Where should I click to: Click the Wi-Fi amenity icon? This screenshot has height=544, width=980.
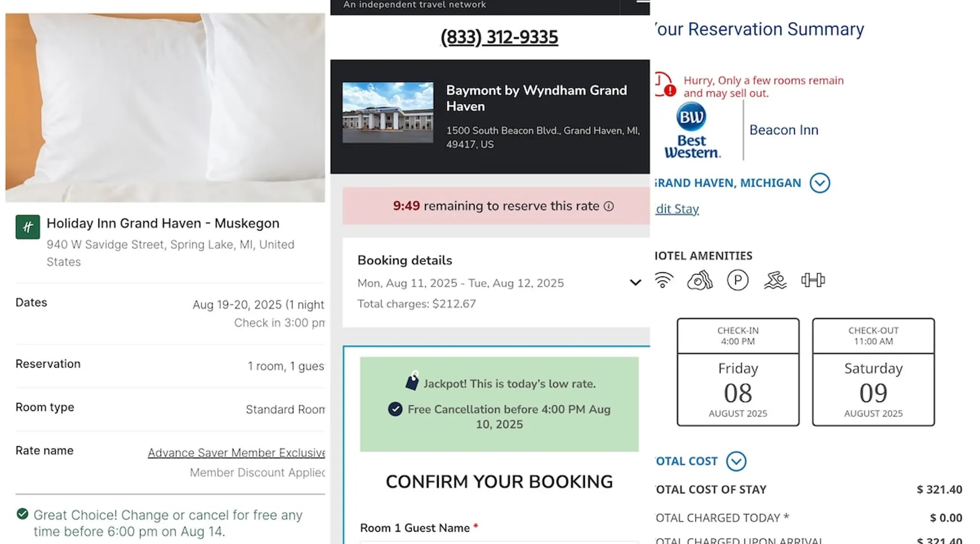point(663,280)
